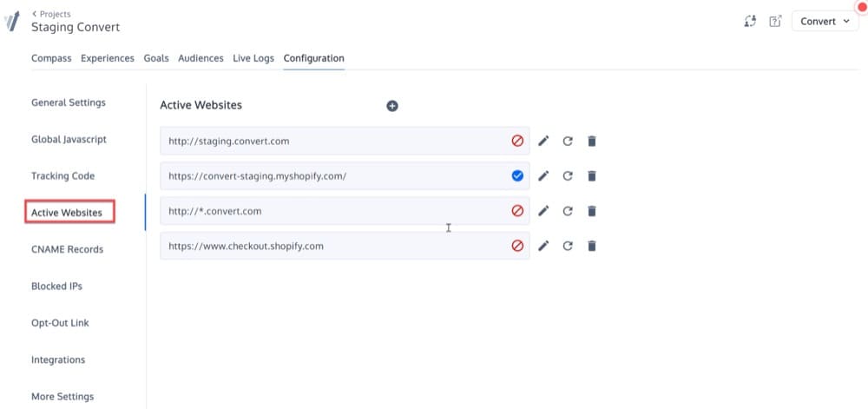Delete the *.convert.com website entry

[x=592, y=211]
